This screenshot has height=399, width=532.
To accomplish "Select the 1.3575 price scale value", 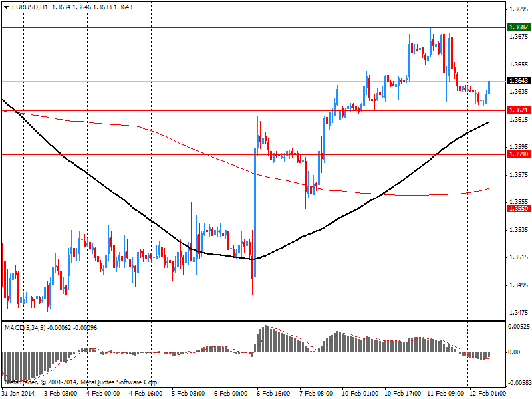I will (x=519, y=175).
